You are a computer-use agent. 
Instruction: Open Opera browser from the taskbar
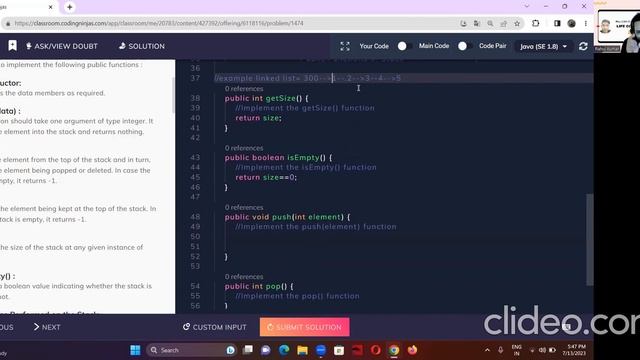tap(376, 350)
